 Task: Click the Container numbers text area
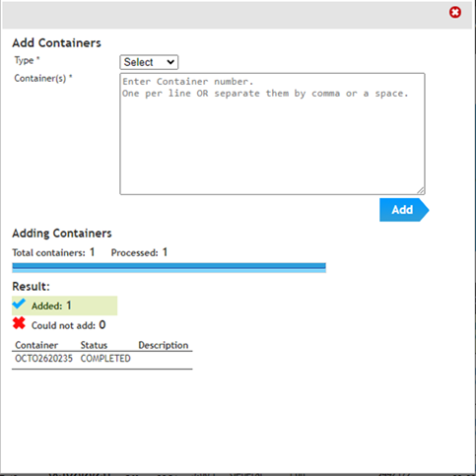click(x=272, y=134)
